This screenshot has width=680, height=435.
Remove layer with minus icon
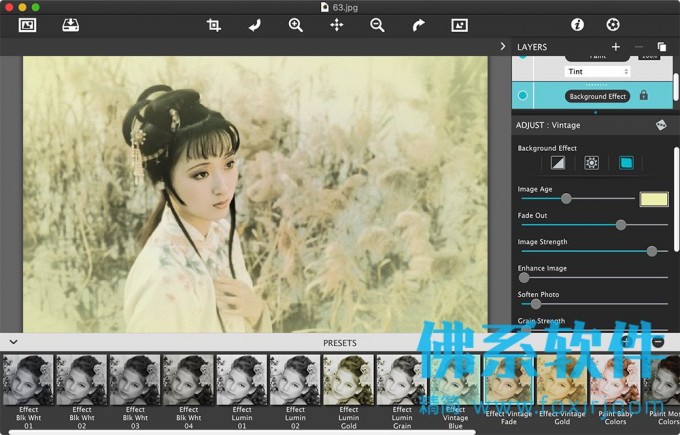point(639,46)
